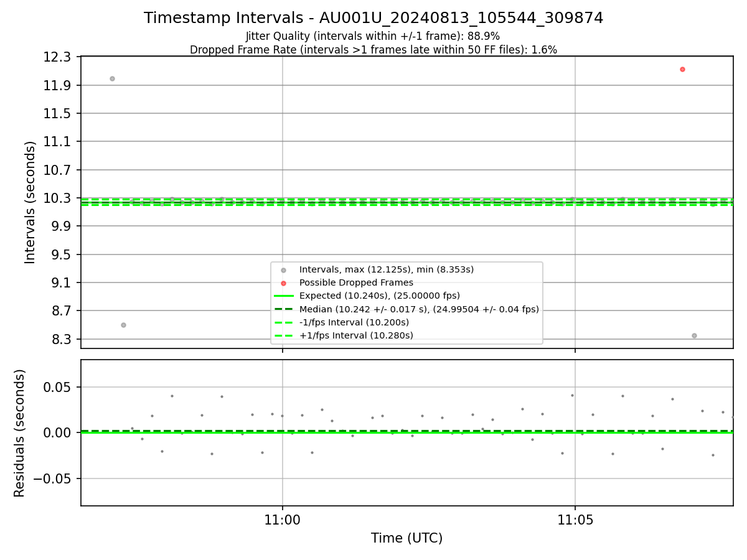Screen dimensions: 747x560
Task: Click the 11:00 time tick label
Action: coord(283,519)
